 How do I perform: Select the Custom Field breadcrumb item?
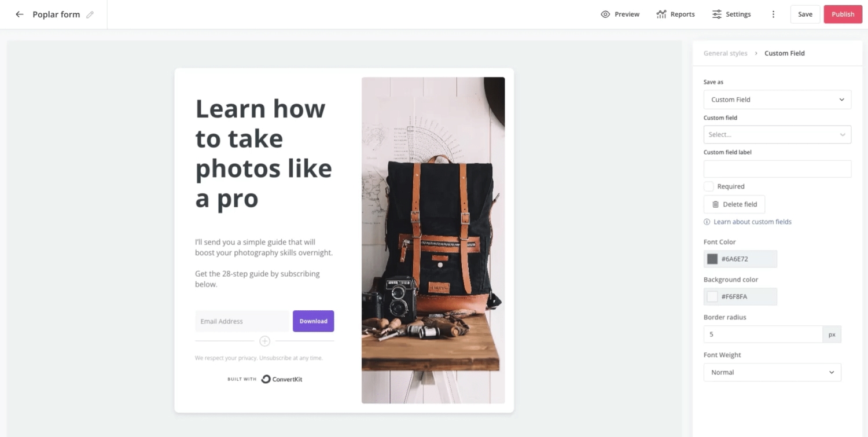point(784,53)
